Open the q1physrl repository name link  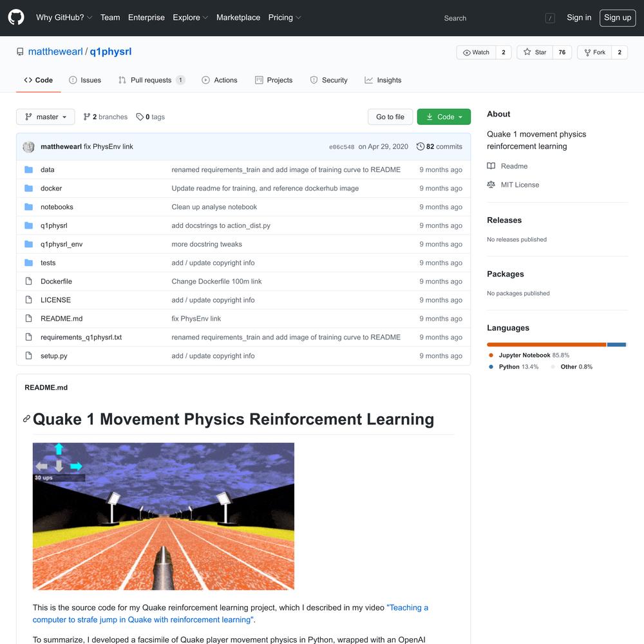tap(111, 52)
